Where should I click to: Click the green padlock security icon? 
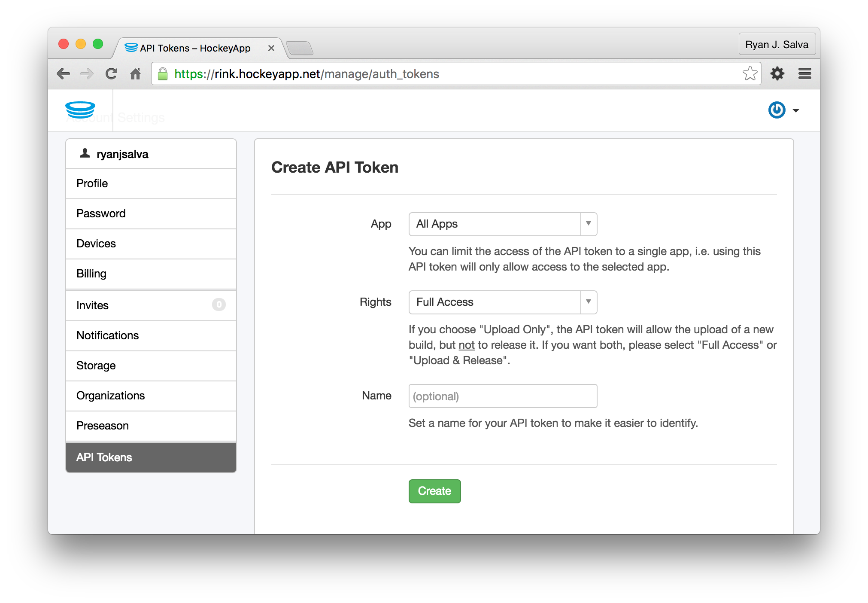tap(163, 74)
